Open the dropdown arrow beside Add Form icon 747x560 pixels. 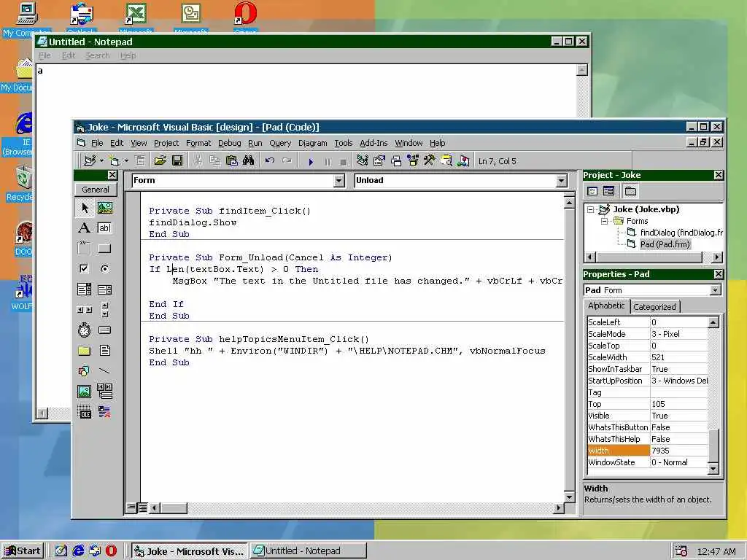[x=125, y=161]
